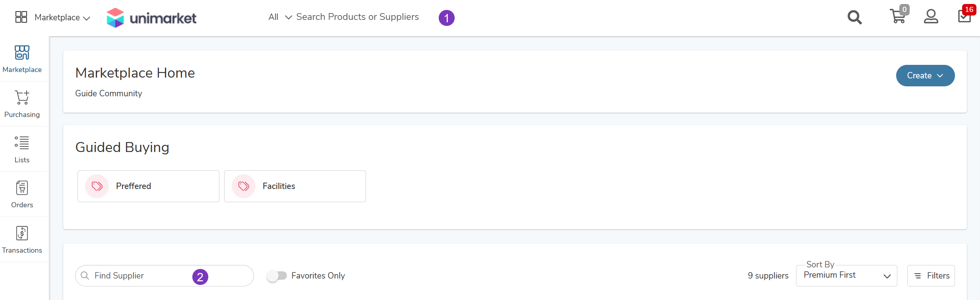Go to Purchasing in the sidebar
980x300 pixels.
(22, 104)
